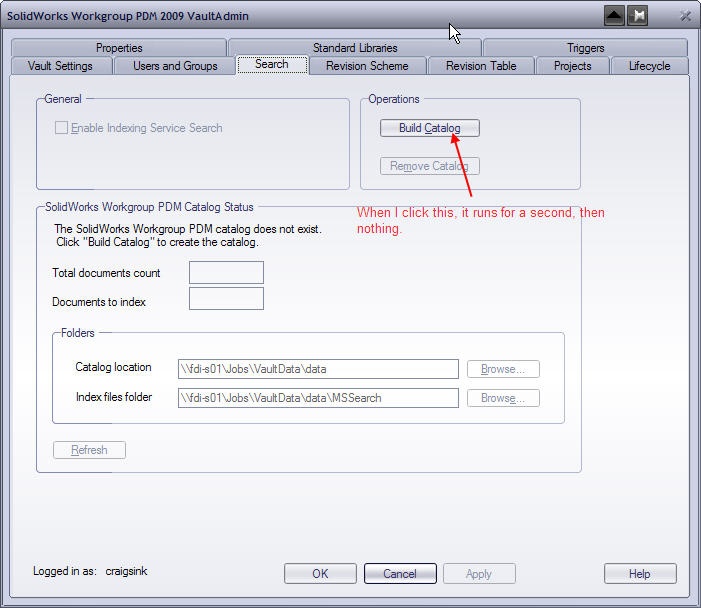Click the Cancel button
701x608 pixels.
[400, 574]
